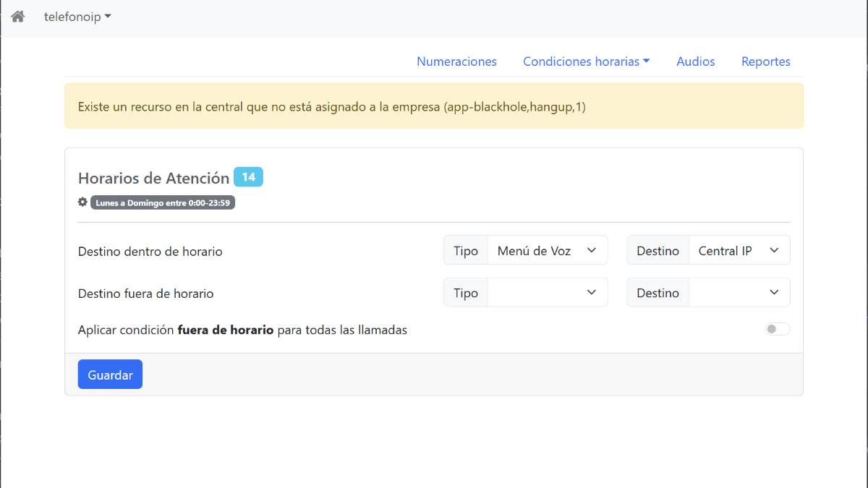Screen dimensions: 868x488
Task: Go to the home icon
Action: click(18, 17)
